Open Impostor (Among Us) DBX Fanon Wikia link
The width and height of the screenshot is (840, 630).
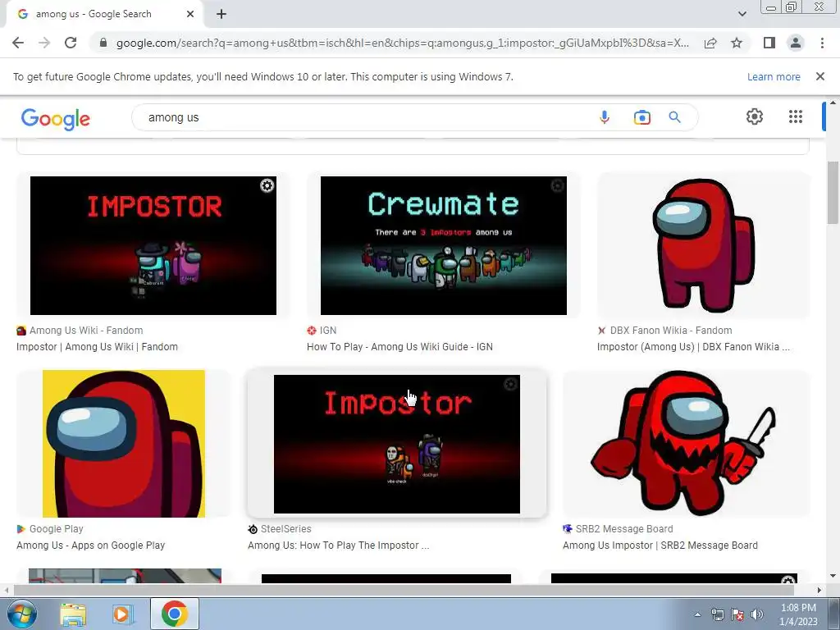(693, 347)
